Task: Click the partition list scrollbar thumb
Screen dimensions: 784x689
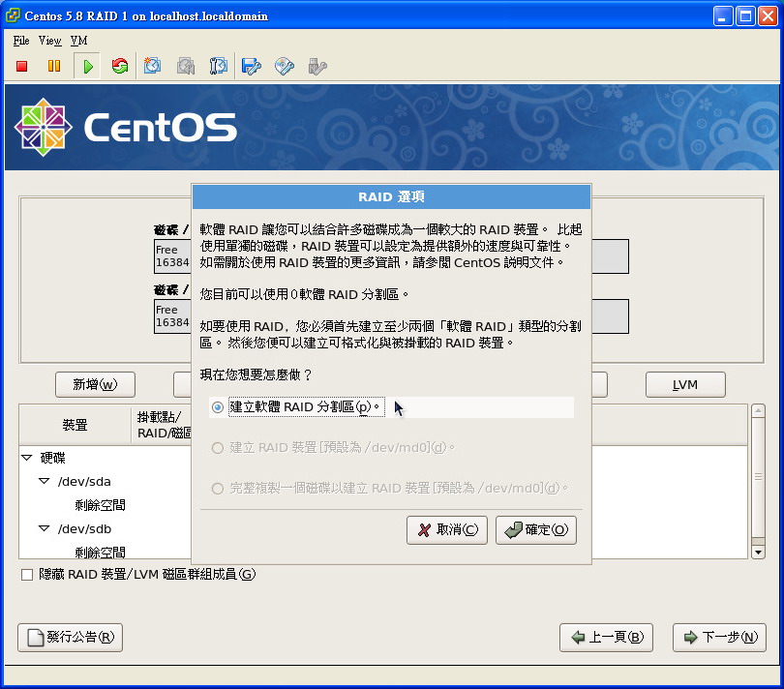Action: pos(758,477)
